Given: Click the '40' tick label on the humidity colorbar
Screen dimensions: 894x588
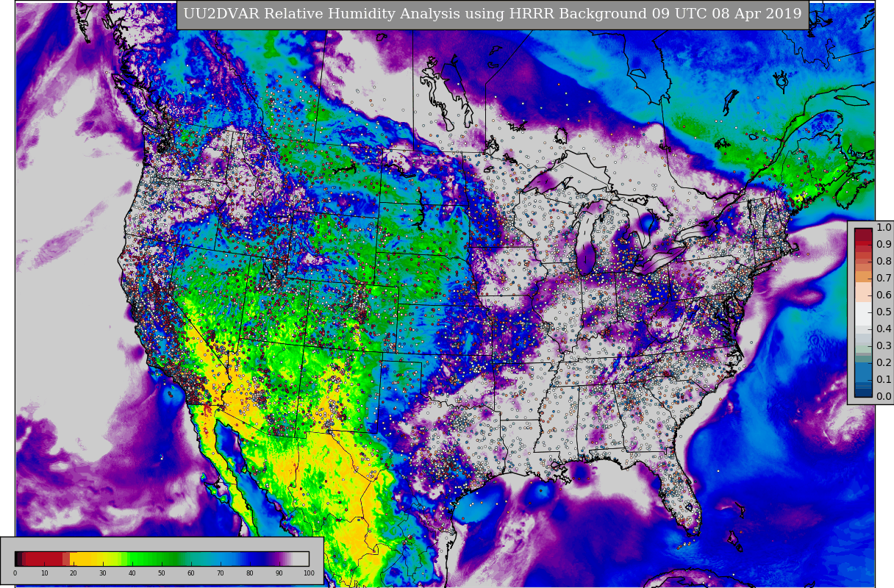Looking at the screenshot, I should point(132,573).
